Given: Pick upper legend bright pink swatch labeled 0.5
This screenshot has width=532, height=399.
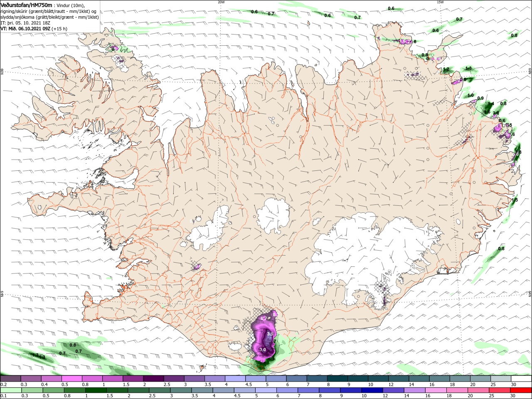Looking at the screenshot, I should [71, 379].
